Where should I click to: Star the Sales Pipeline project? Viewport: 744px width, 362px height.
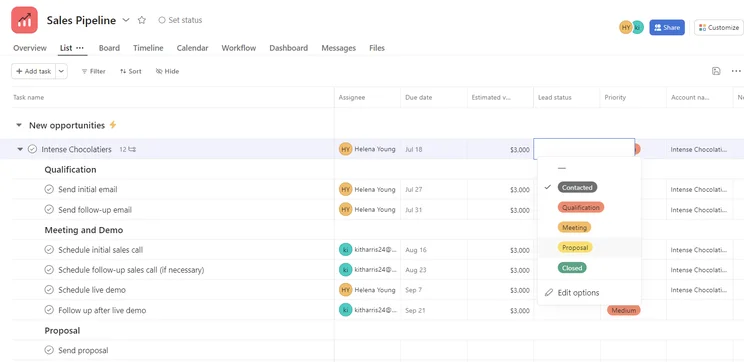tap(141, 20)
